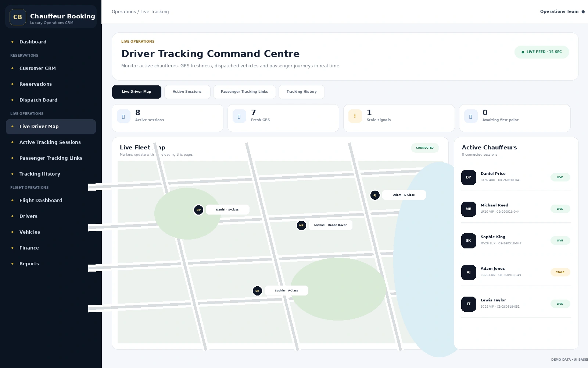Open Reservations in the sidebar
This screenshot has width=588, height=368.
[51, 84]
